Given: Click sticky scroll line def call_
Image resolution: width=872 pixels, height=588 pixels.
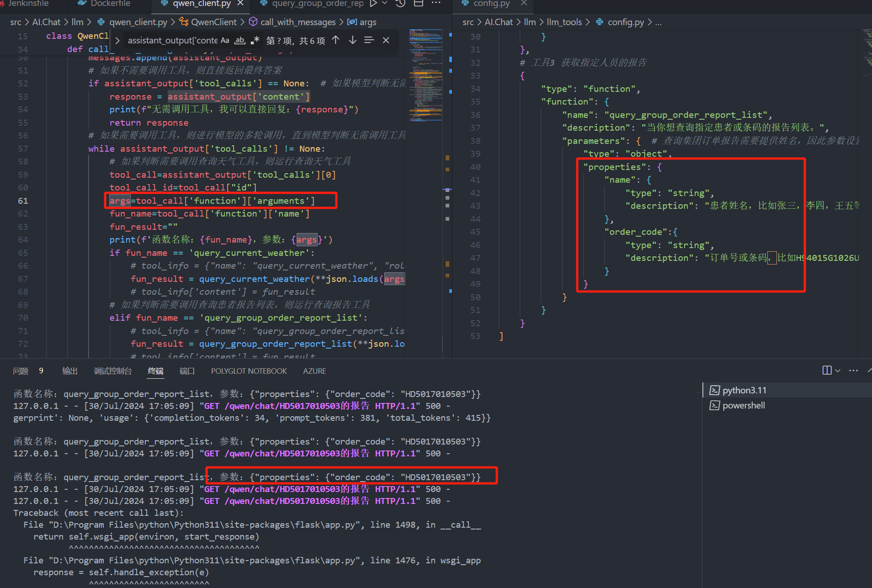Looking at the screenshot, I should point(88,49).
